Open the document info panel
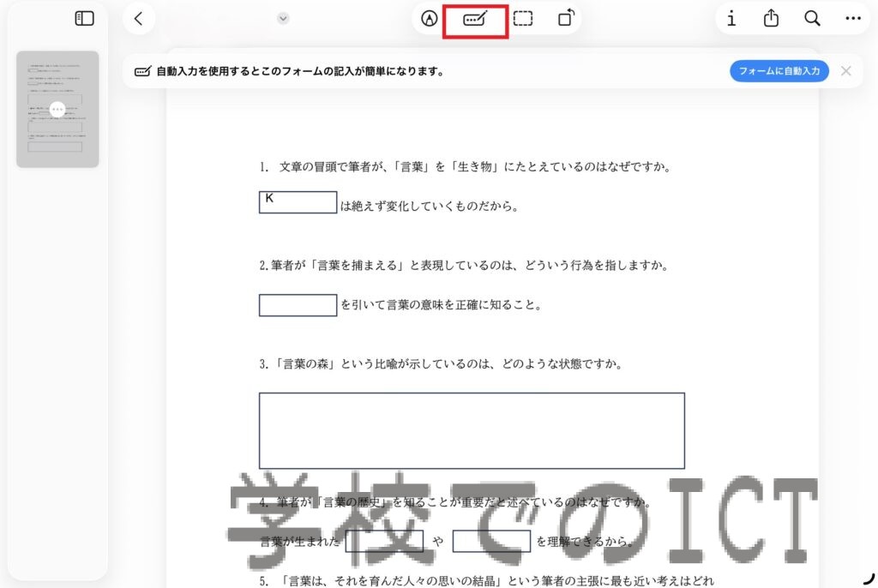The width and height of the screenshot is (878, 588). [731, 18]
